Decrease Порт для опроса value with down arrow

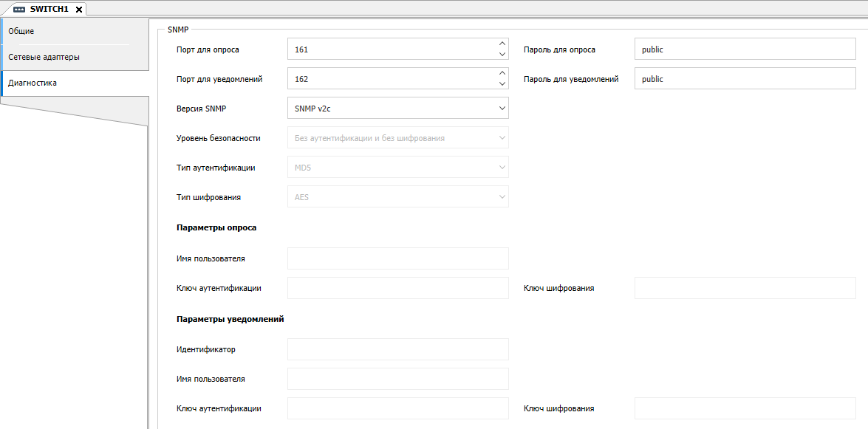502,55
